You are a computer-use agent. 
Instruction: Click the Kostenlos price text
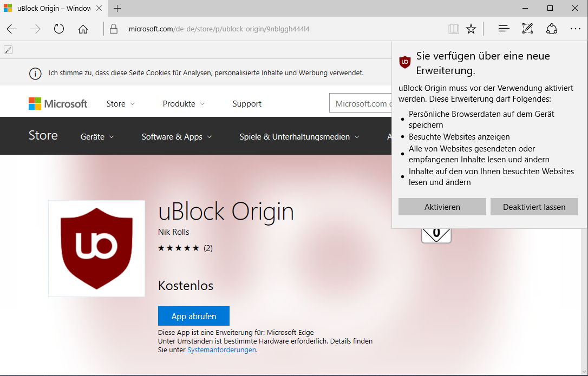click(186, 286)
